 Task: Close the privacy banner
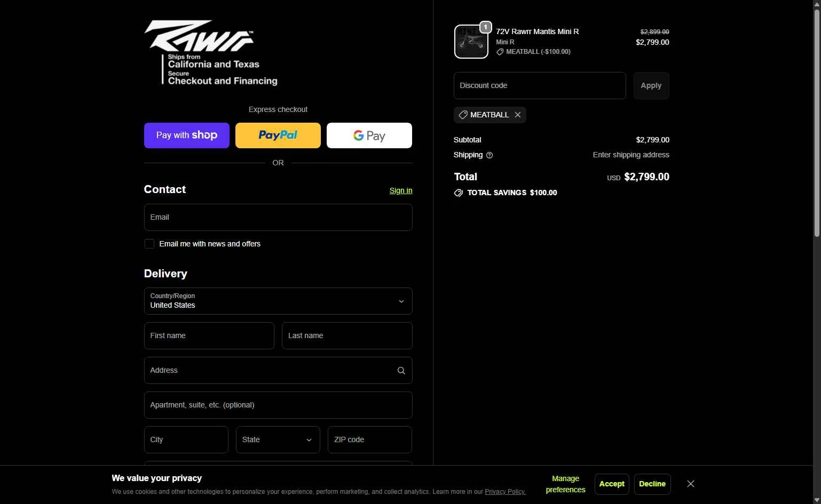point(691,484)
